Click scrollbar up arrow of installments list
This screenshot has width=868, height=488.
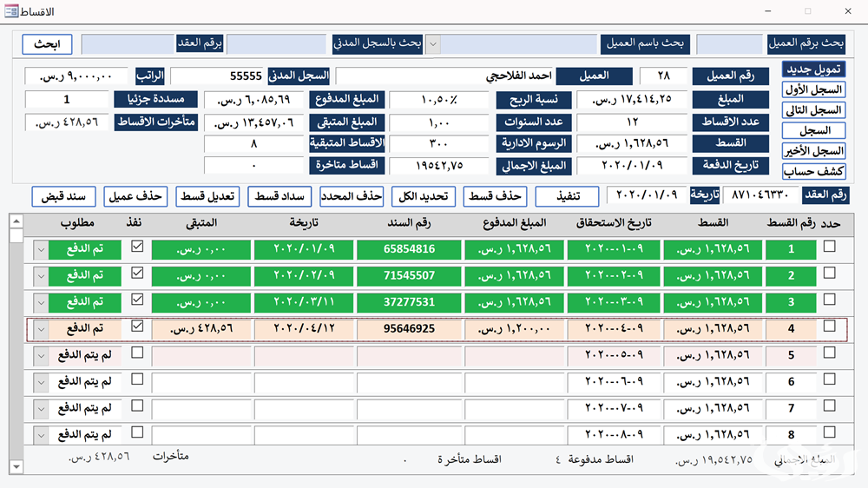(16, 221)
